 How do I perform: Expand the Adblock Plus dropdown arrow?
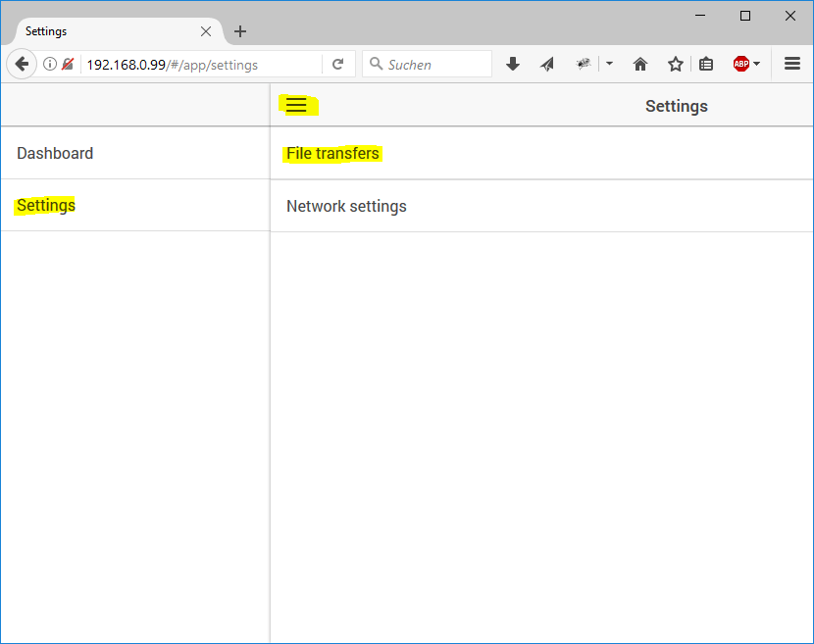coord(757,65)
